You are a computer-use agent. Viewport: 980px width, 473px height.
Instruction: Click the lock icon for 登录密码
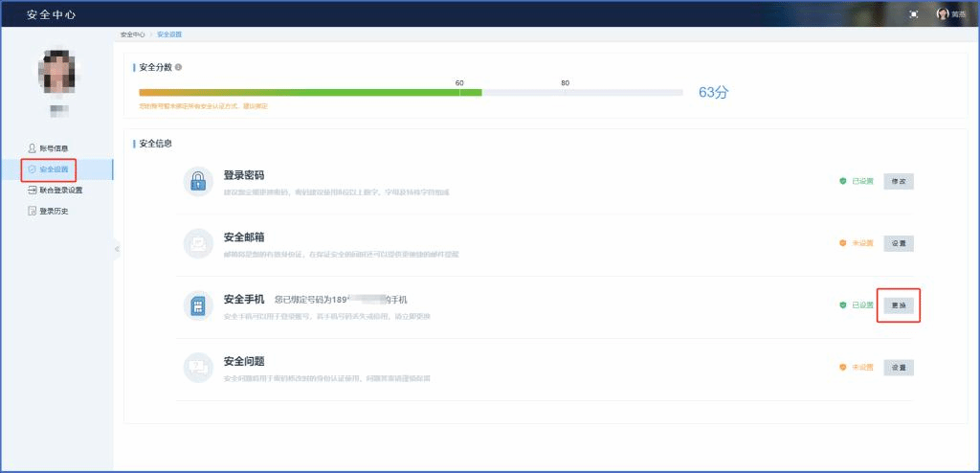[x=198, y=181]
